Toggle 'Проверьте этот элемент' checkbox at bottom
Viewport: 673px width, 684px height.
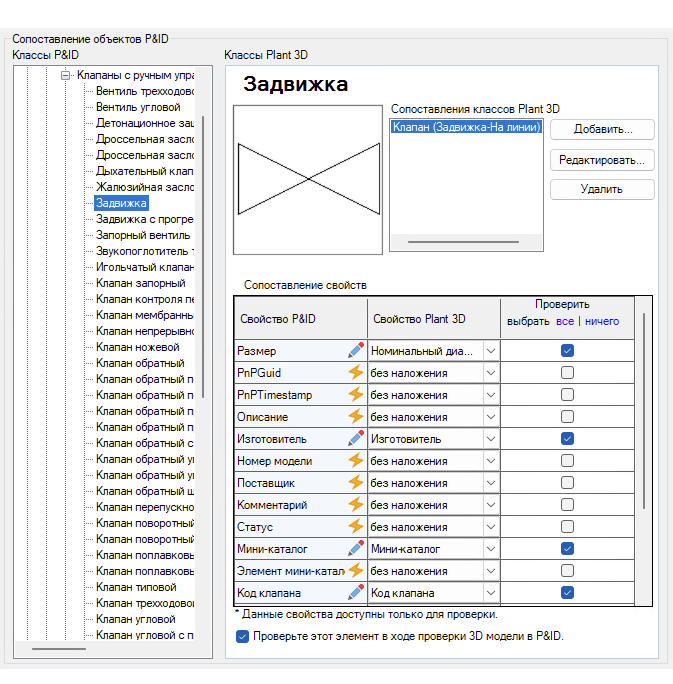tap(242, 636)
